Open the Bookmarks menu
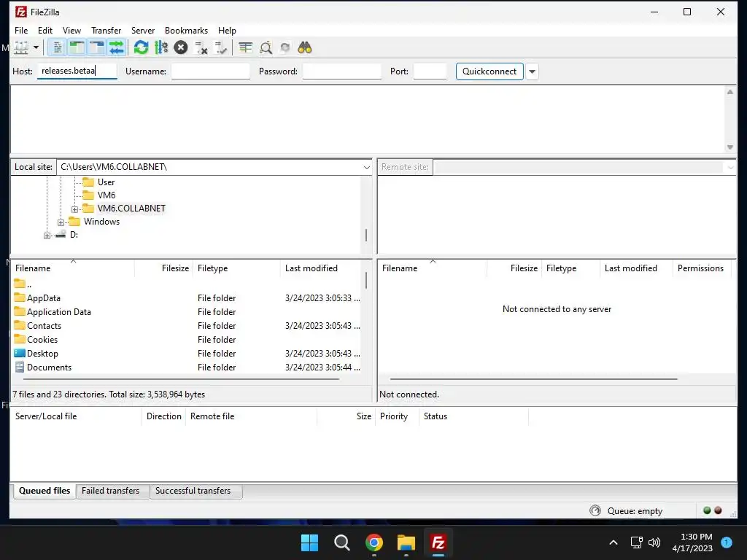This screenshot has height=560, width=747. click(x=186, y=31)
